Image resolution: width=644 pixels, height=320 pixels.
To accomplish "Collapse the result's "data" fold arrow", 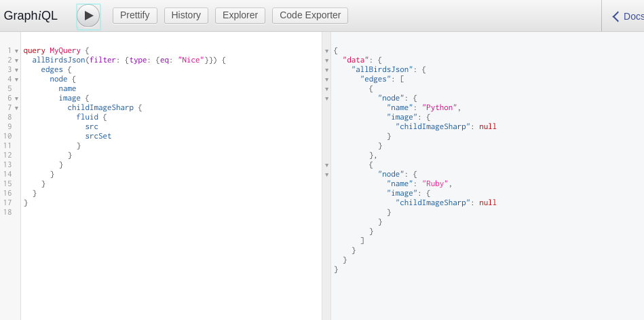I will point(327,60).
